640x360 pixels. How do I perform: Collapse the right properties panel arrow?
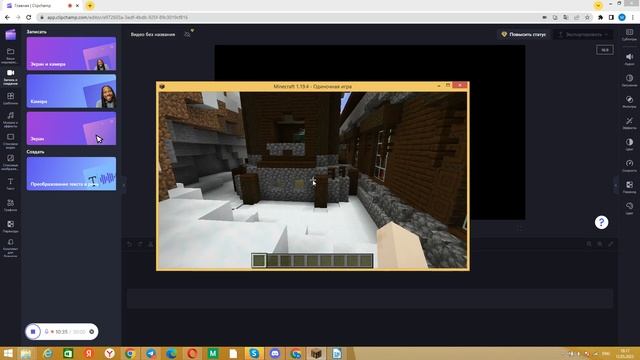(x=616, y=185)
